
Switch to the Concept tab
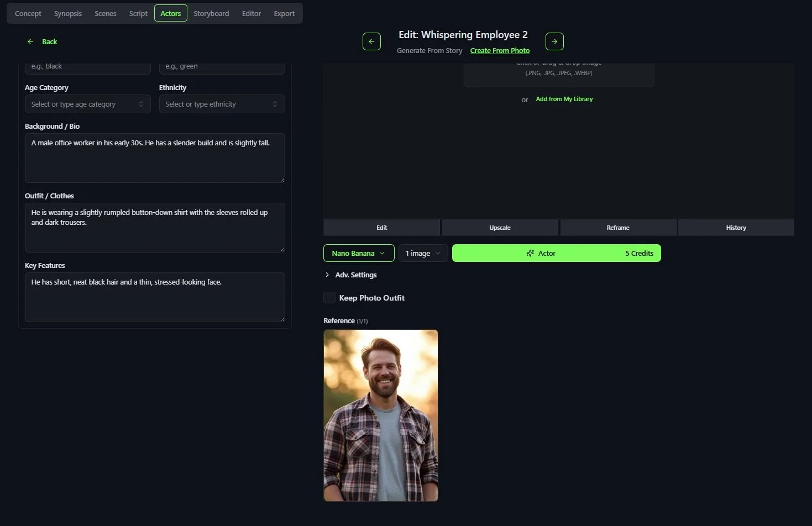pyautogui.click(x=28, y=13)
